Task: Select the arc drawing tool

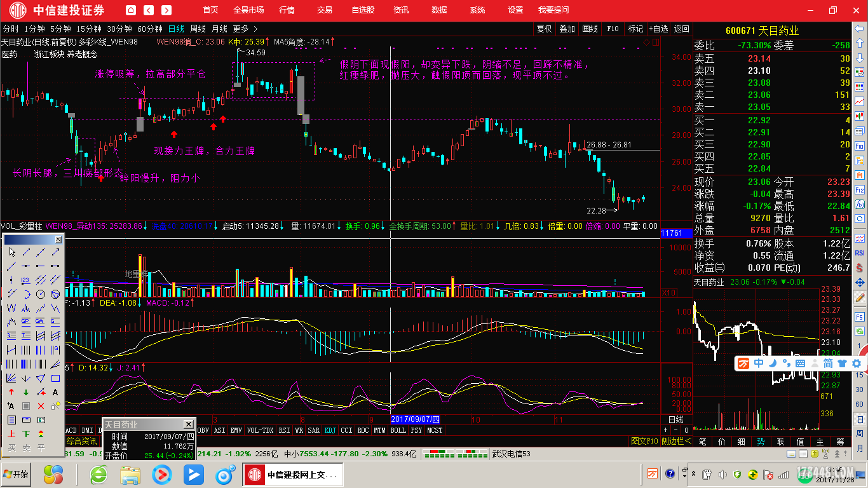Action: point(26,294)
